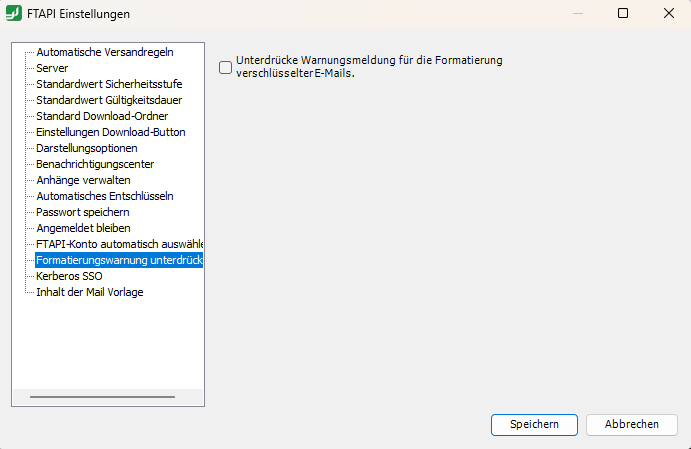This screenshot has height=449, width=691.
Task: Open Angemeldet bleiben settings
Action: pos(84,228)
